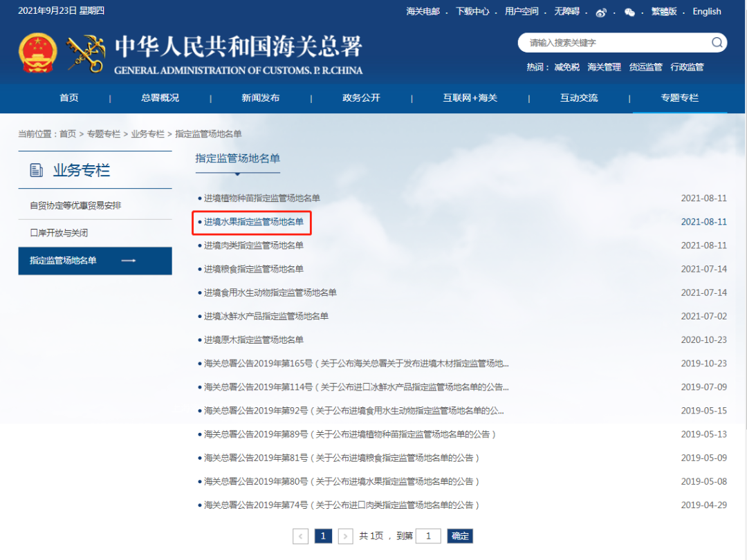Click the WeChat icon in the top bar

(x=630, y=12)
